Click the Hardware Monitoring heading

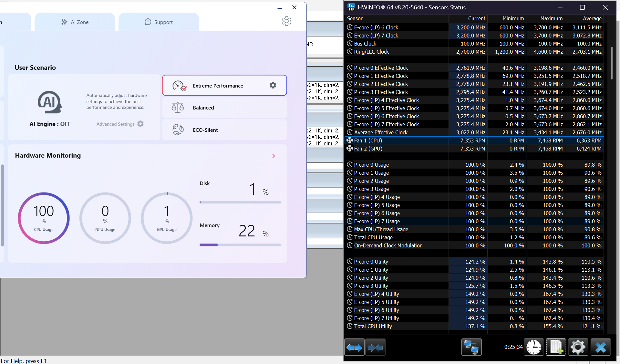tap(48, 155)
